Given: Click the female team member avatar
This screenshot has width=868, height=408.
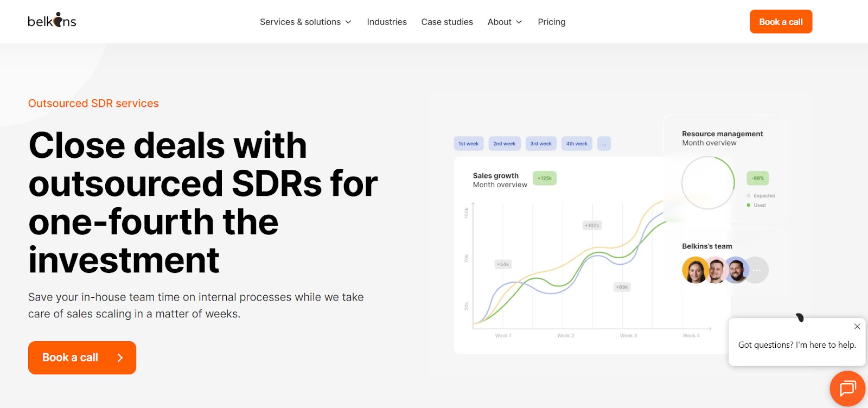Looking at the screenshot, I should [695, 270].
